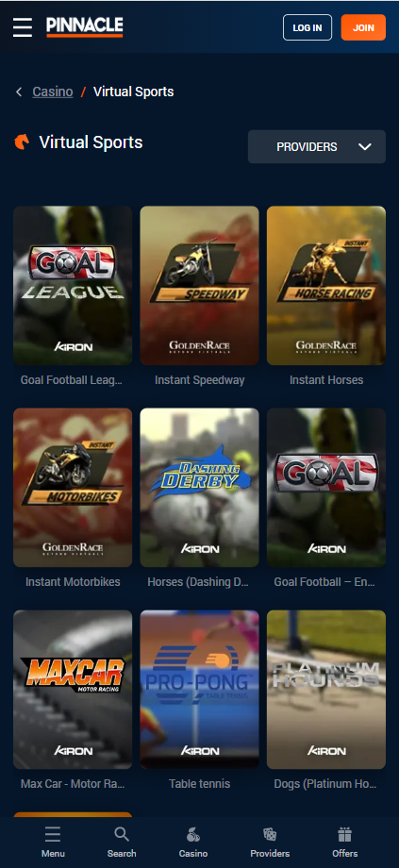Image resolution: width=399 pixels, height=868 pixels.
Task: Open Goal Football League game tile
Action: 73,286
